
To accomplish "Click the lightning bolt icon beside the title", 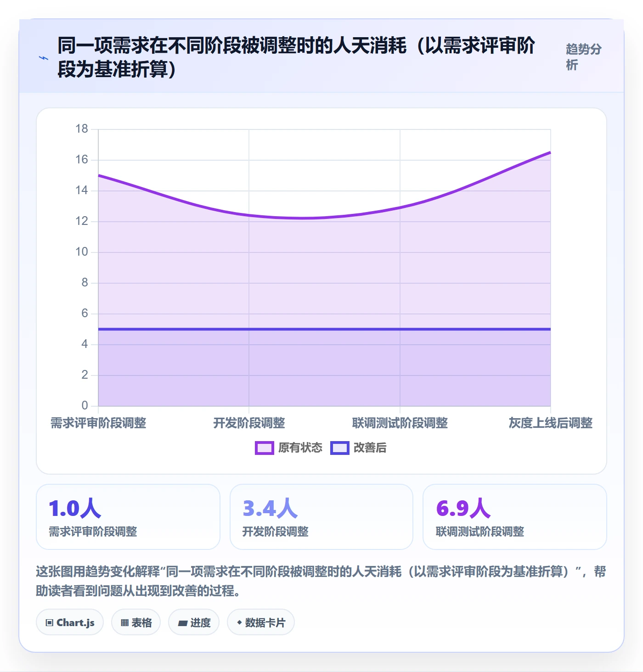I will coord(44,58).
